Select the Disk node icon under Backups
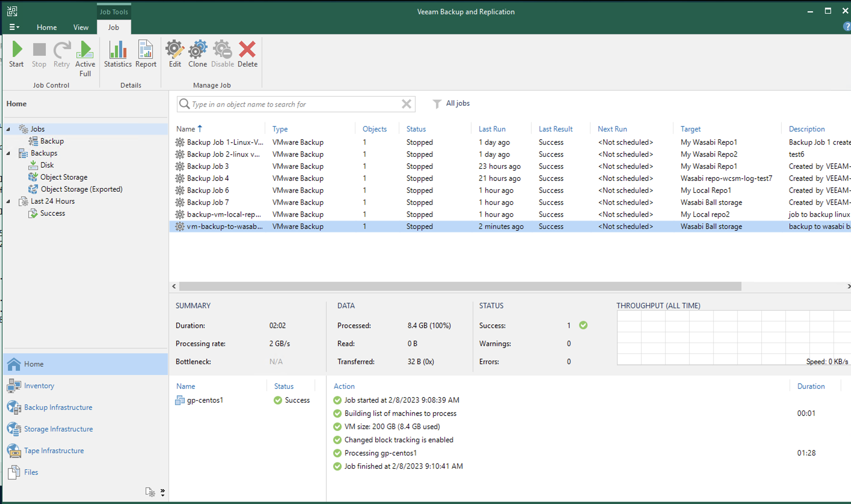The image size is (851, 504). point(33,165)
